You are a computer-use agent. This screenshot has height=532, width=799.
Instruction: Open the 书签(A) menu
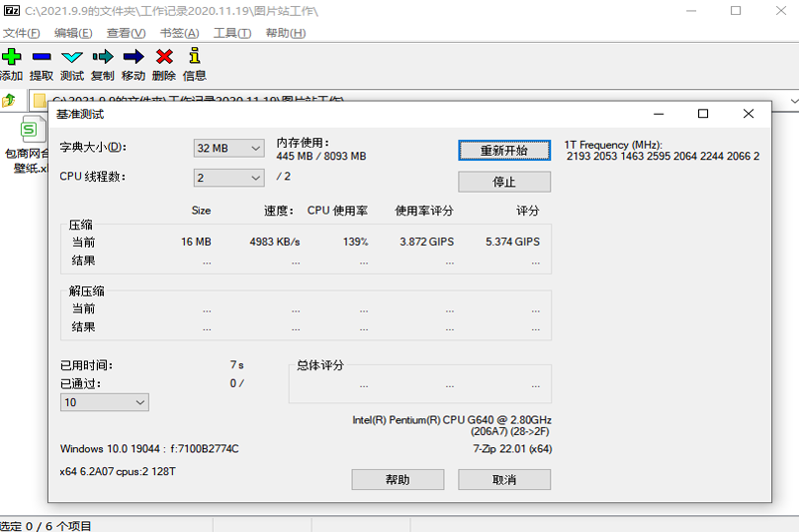pyautogui.click(x=180, y=33)
